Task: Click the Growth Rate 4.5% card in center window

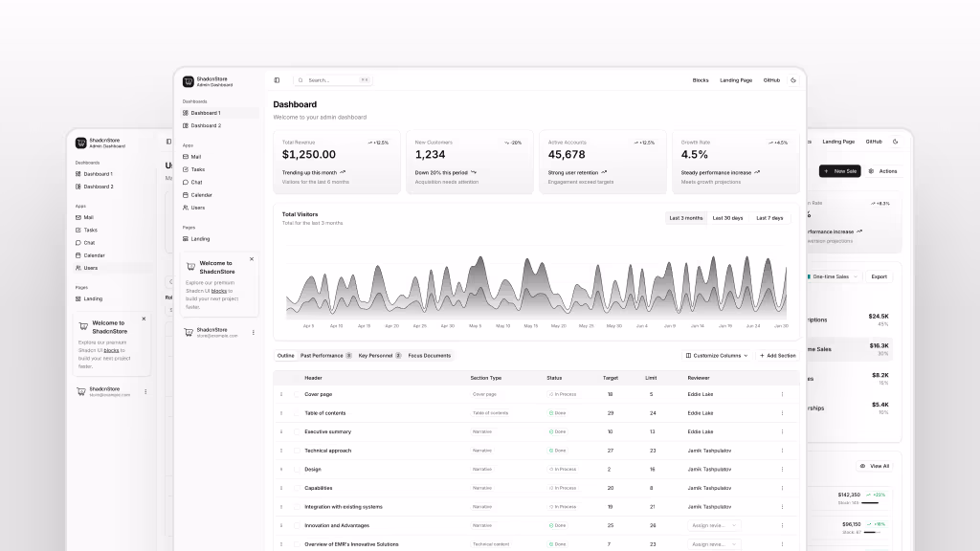Action: coord(736,162)
